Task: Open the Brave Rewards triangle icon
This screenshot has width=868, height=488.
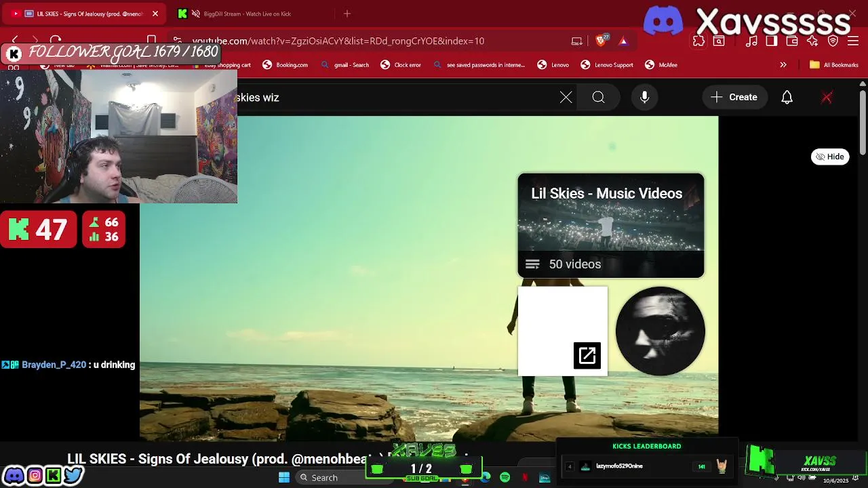Action: pos(623,41)
